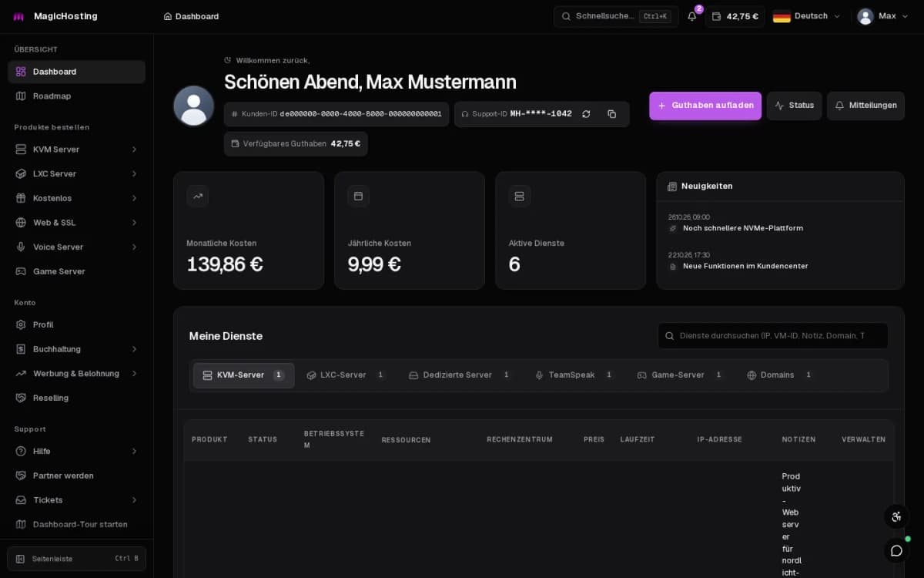Click the LXC Server cube icon in sidebar
924x578 pixels.
tap(21, 174)
